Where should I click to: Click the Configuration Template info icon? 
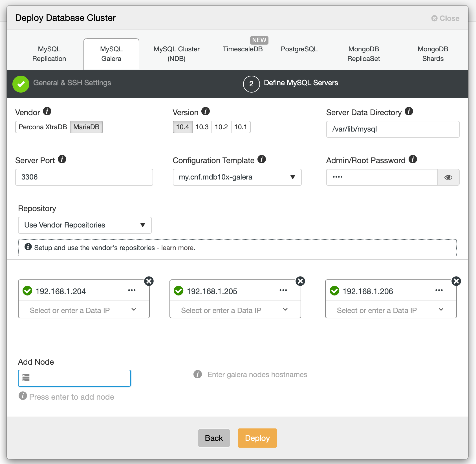(262, 159)
